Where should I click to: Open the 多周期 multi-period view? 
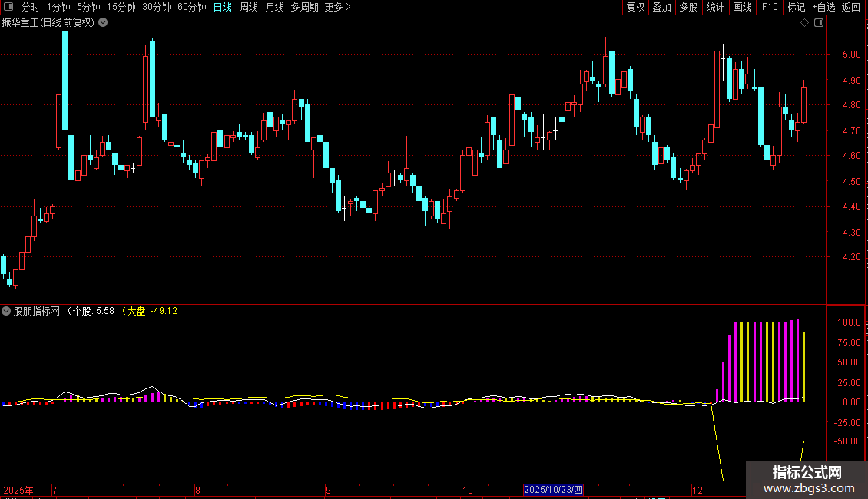[304, 7]
